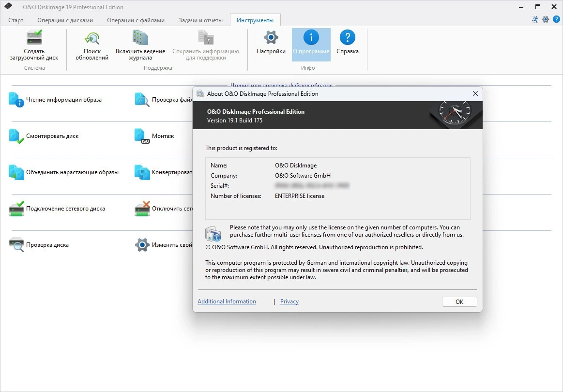Click the Проверка диска icon
This screenshot has height=392, width=563.
(x=16, y=245)
